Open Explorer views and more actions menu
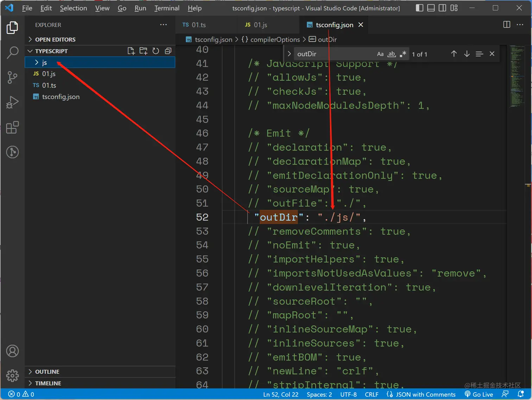Viewport: 532px width, 400px height. (163, 25)
